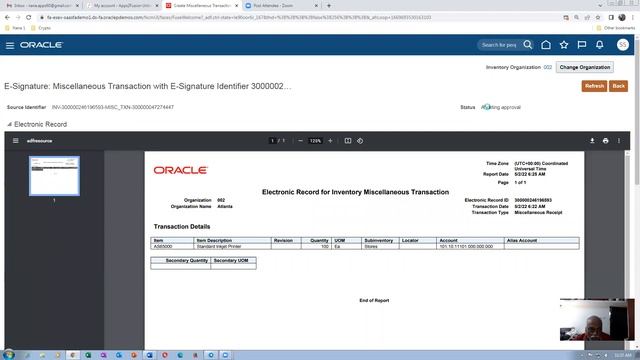Open Word from the taskbar
The height and width of the screenshot is (360, 640).
[x=149, y=355]
